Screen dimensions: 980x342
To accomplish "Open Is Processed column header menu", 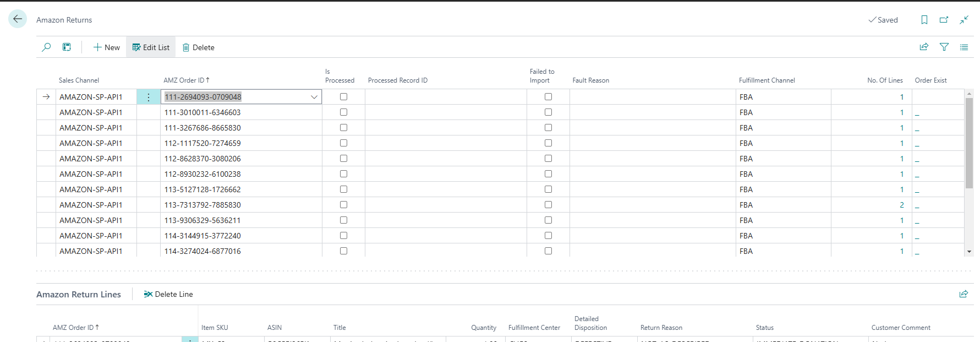I will coord(340,76).
